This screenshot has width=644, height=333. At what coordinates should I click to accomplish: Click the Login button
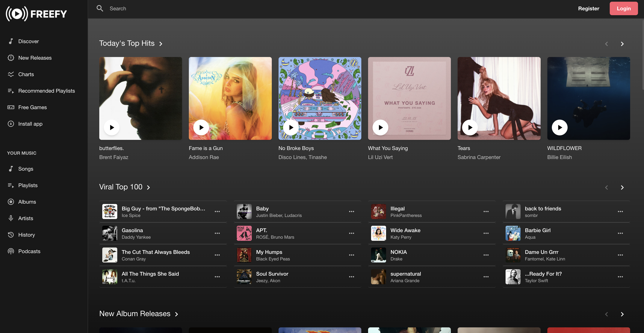point(624,8)
